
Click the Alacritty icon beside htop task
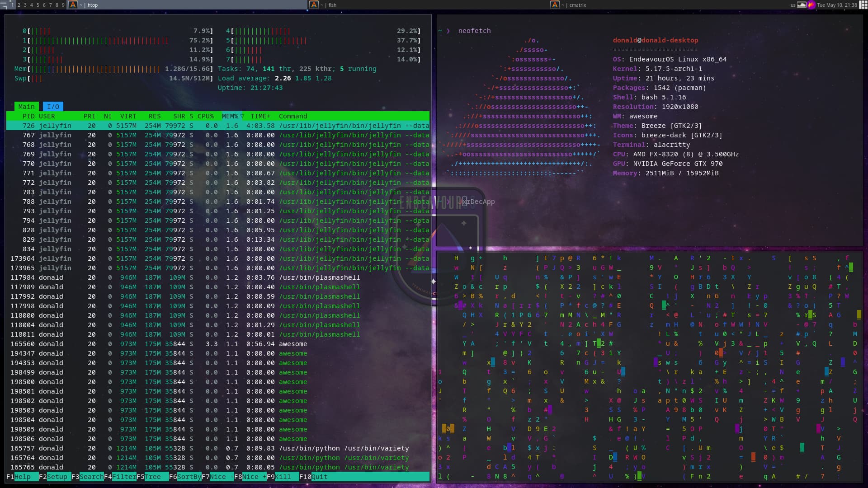(73, 5)
